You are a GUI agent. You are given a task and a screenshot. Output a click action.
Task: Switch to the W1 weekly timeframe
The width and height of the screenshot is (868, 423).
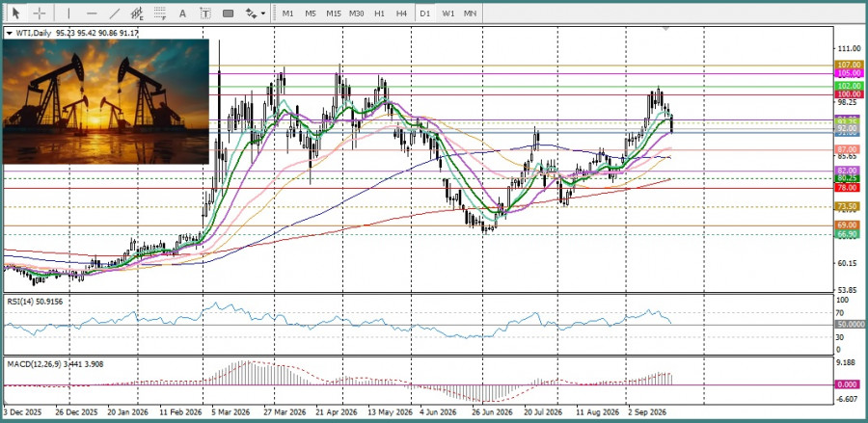click(x=448, y=13)
